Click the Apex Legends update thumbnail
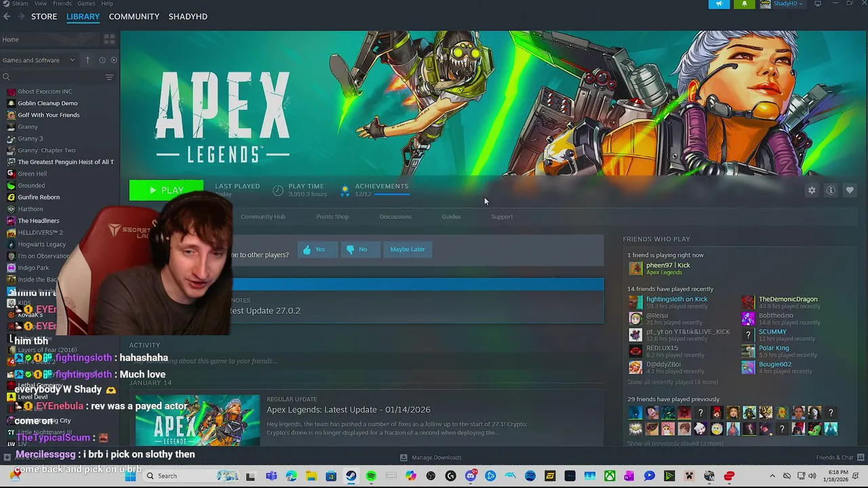 tap(197, 420)
